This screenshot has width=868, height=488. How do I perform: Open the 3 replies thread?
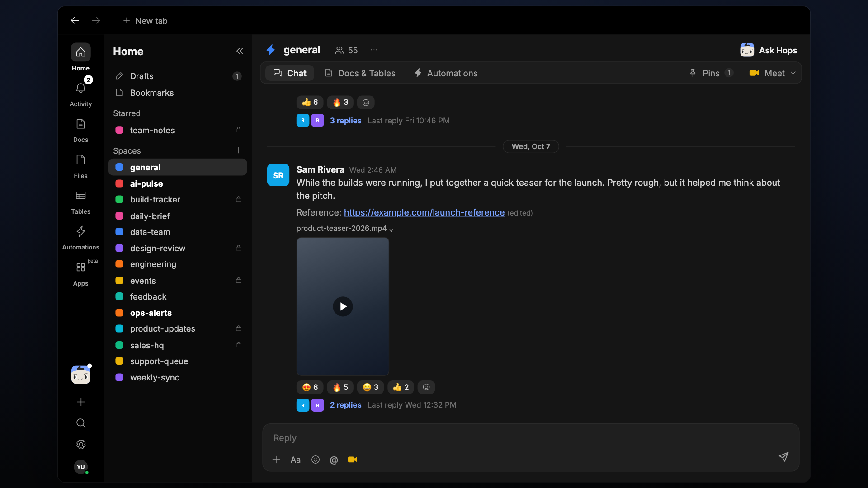coord(345,121)
